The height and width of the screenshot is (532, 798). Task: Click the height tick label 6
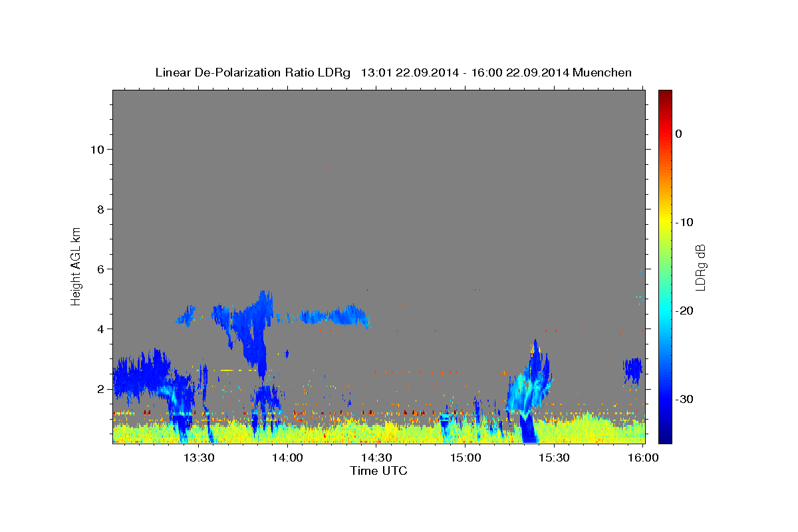[100, 269]
